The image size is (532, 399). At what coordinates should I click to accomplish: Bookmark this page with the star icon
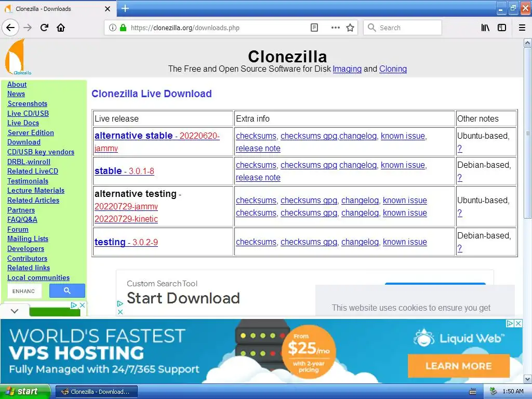(350, 28)
